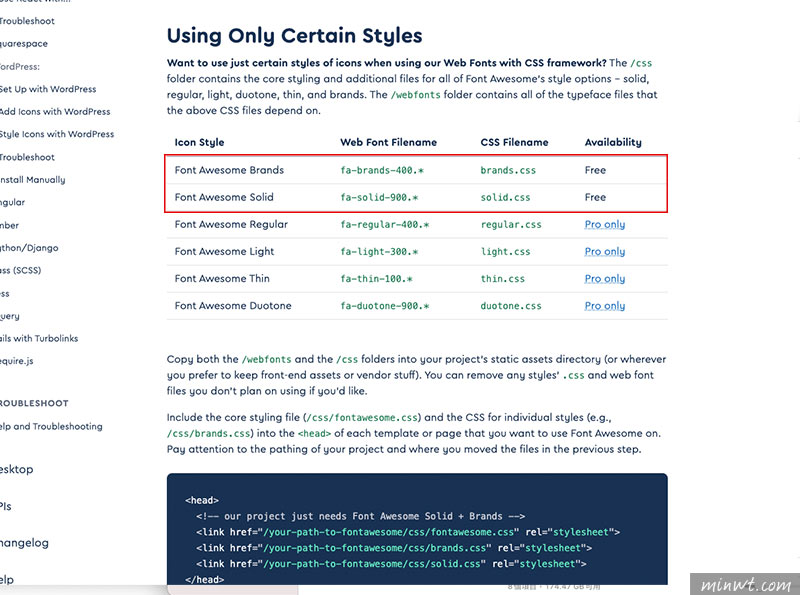
Task: Click Pro only link for Font Awesome Thin
Action: 605,278
